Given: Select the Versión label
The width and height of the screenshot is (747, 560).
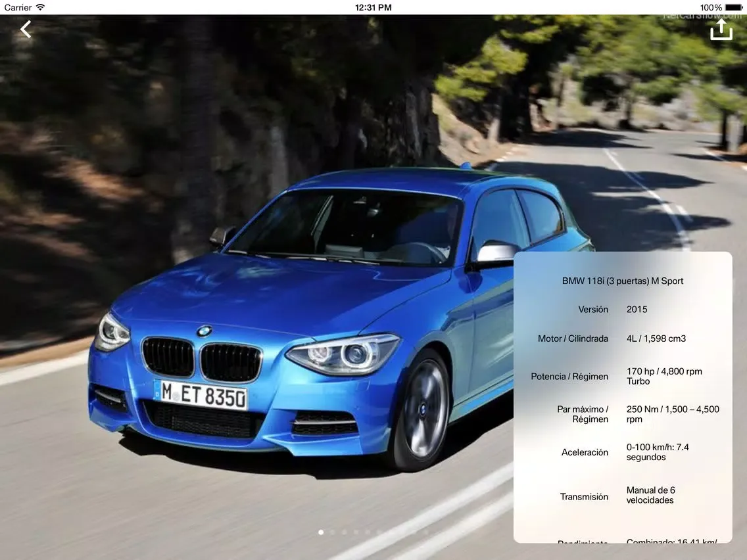Looking at the screenshot, I should (593, 310).
